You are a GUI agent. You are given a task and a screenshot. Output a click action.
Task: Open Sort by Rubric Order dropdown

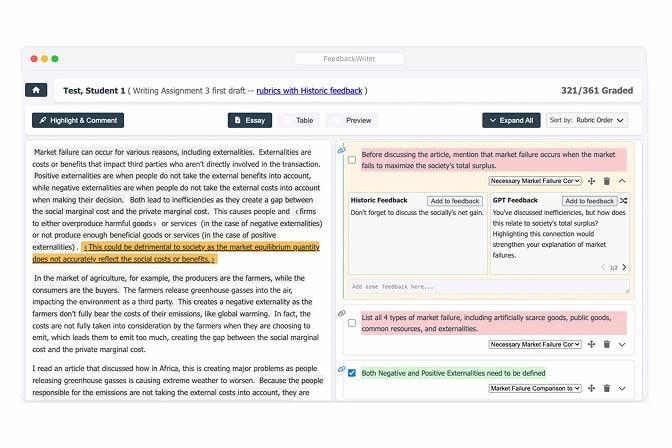pyautogui.click(x=587, y=120)
